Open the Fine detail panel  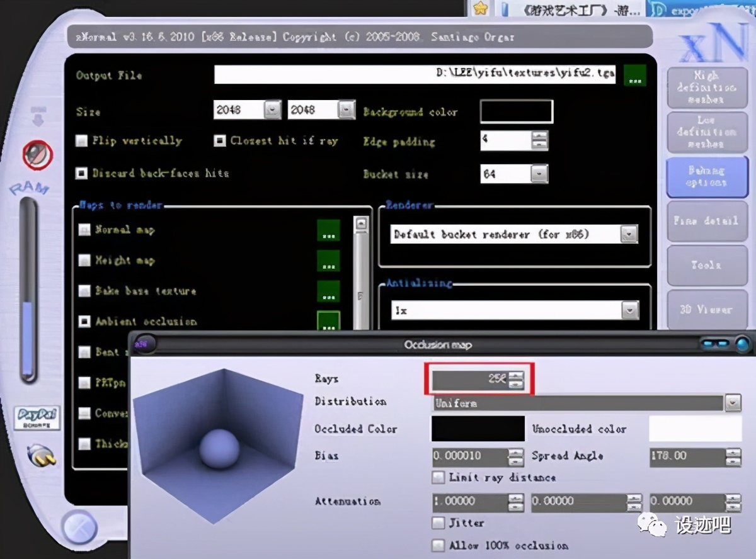tap(707, 221)
